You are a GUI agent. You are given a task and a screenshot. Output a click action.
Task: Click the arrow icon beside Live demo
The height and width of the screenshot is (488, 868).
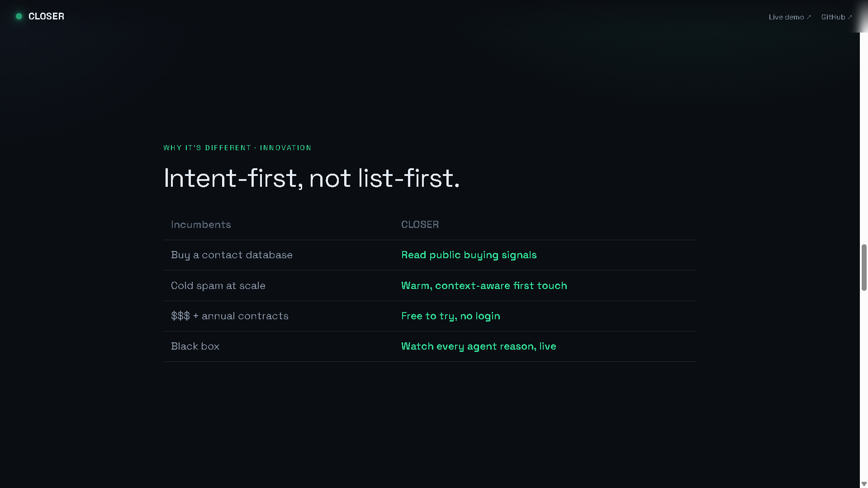click(809, 17)
